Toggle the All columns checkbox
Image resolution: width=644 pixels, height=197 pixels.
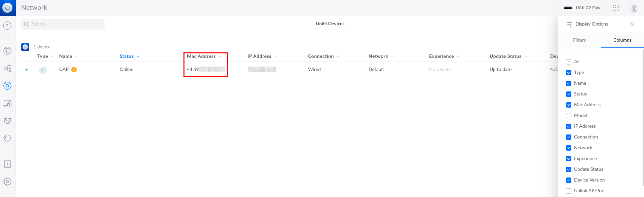(569, 62)
